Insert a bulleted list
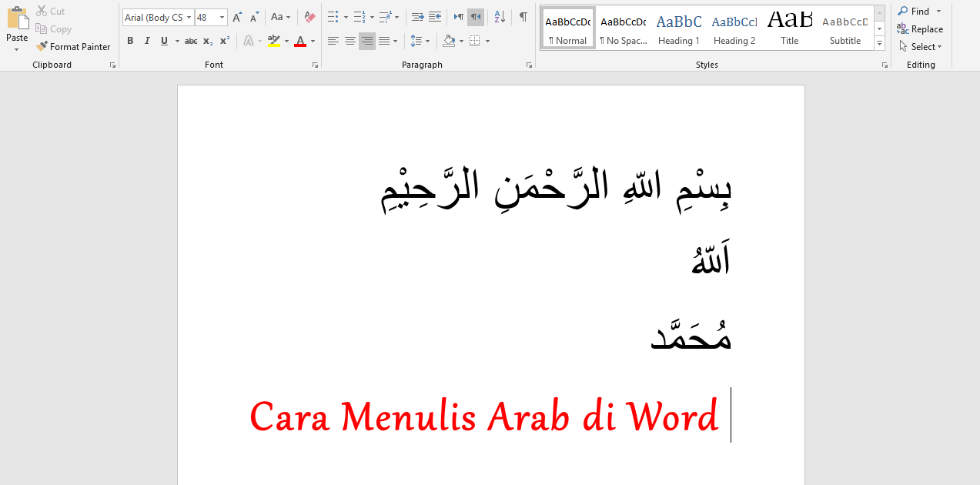This screenshot has width=980, height=485. pos(333,17)
